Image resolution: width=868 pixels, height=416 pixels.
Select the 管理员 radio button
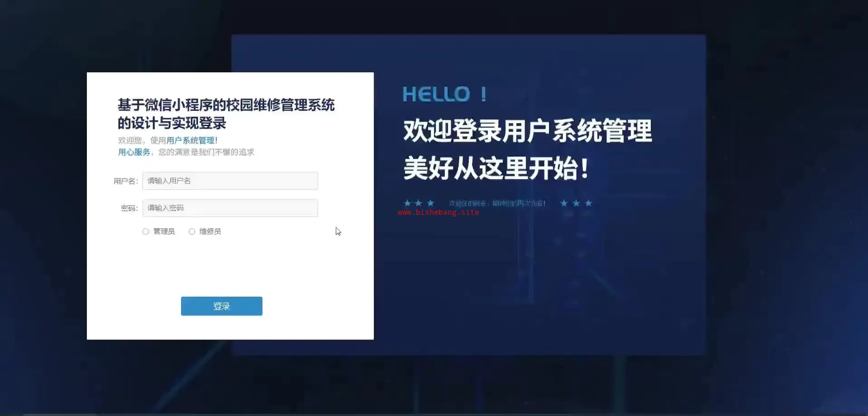click(x=146, y=232)
